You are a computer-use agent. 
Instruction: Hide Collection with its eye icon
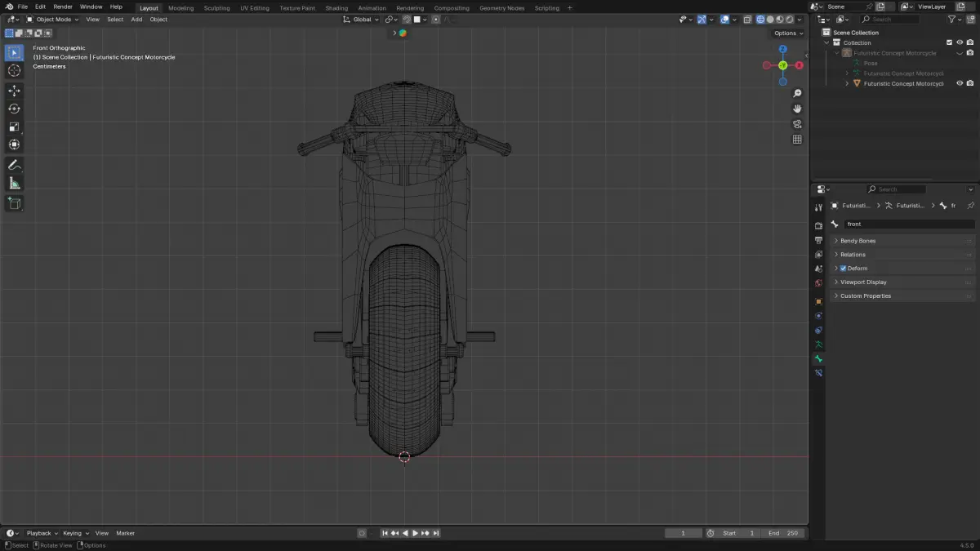(960, 42)
